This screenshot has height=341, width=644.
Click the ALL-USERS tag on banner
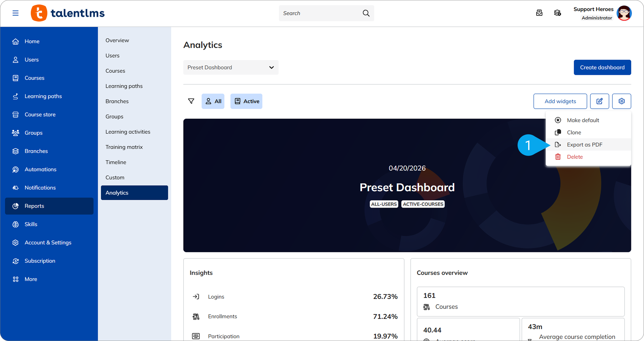384,204
